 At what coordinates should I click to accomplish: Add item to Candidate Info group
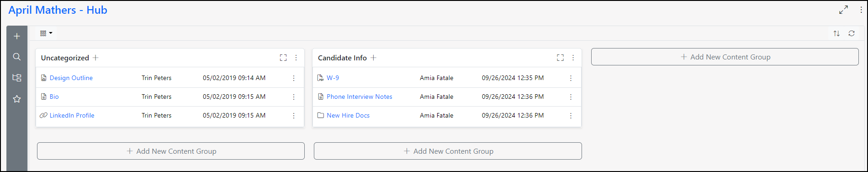coord(373,58)
